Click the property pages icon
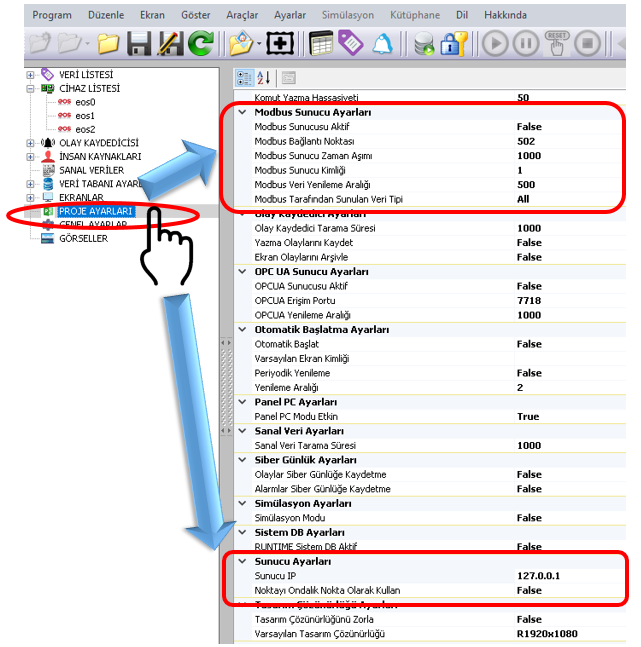The image size is (641, 647). pos(289,78)
